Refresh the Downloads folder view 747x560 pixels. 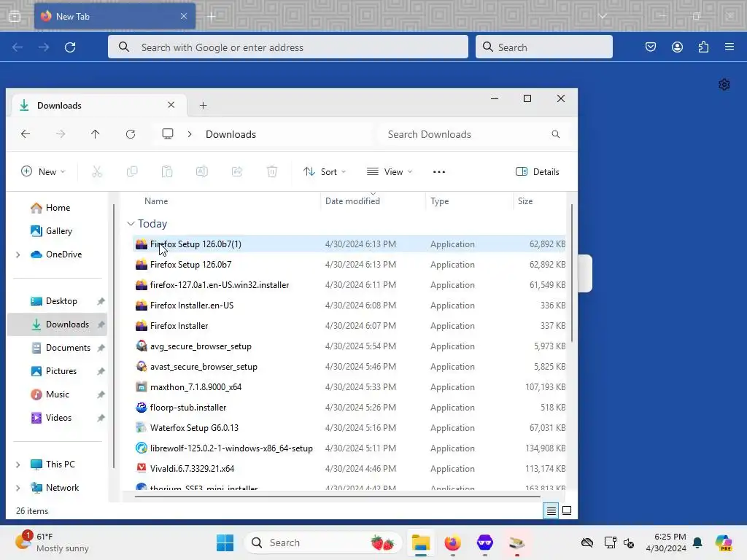(x=131, y=134)
